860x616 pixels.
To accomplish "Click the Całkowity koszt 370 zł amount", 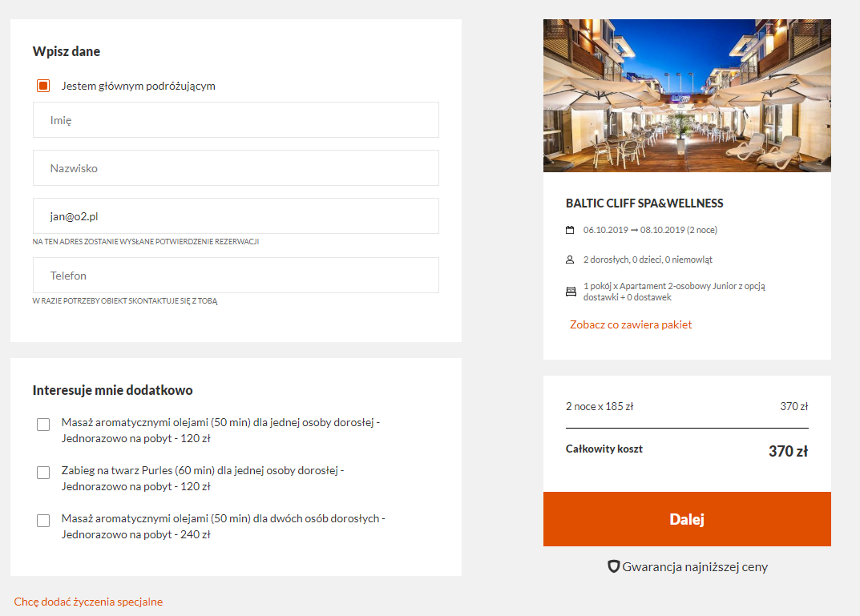I will coord(788,451).
